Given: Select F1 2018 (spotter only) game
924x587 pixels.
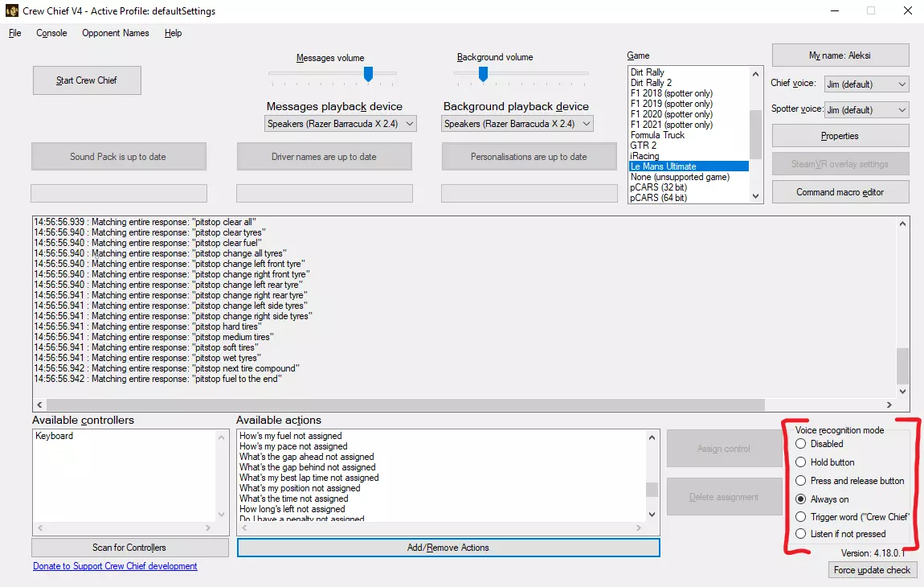Looking at the screenshot, I should coord(671,93).
